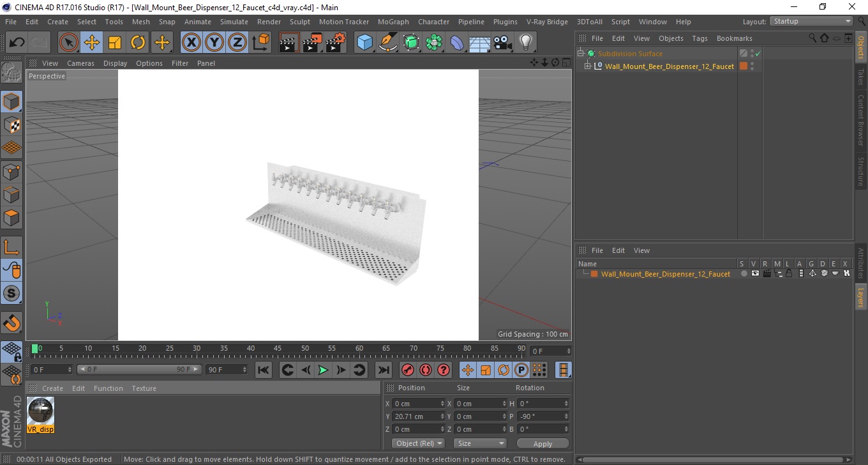Select the VR_disp material thumbnail
This screenshot has height=465, width=868.
coord(41,415)
